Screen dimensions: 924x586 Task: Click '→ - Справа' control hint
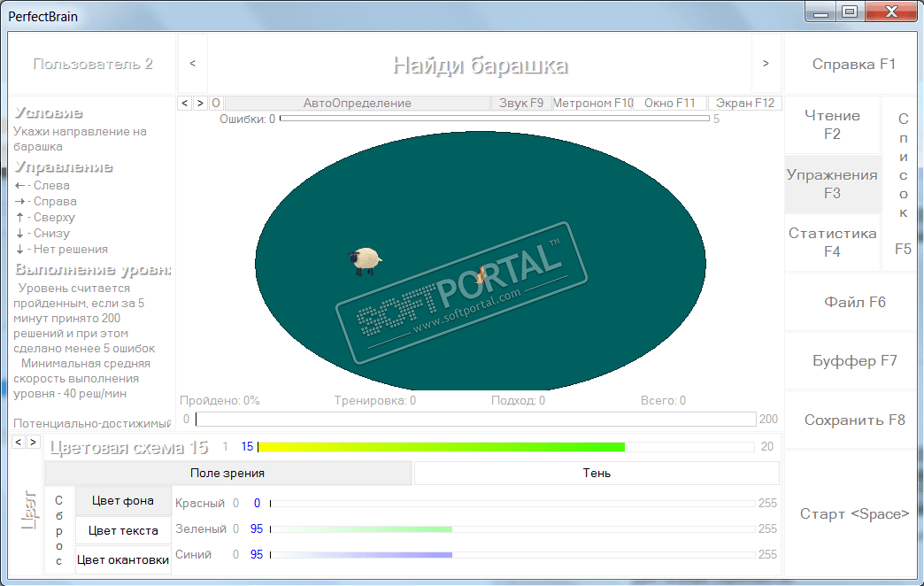click(x=45, y=201)
